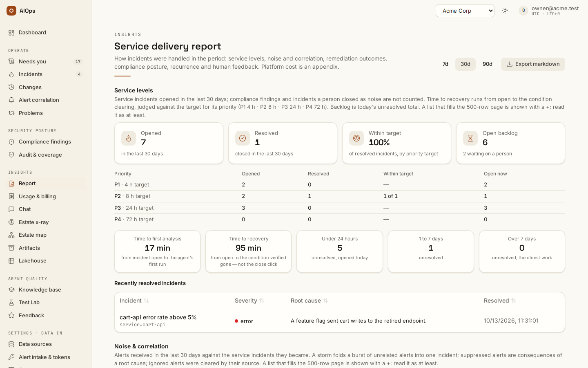Sort table by Severity column
Viewport: 588px width, 368px height.
click(x=249, y=301)
